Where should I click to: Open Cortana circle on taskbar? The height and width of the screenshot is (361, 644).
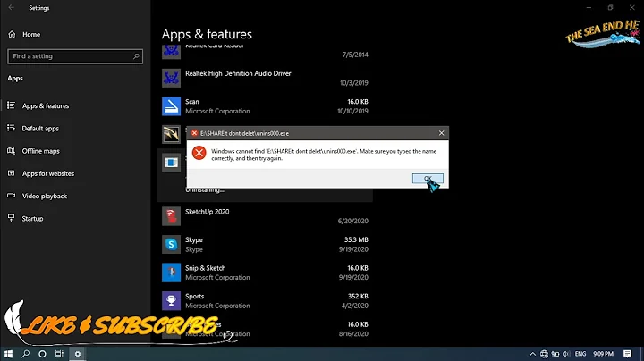click(42, 354)
